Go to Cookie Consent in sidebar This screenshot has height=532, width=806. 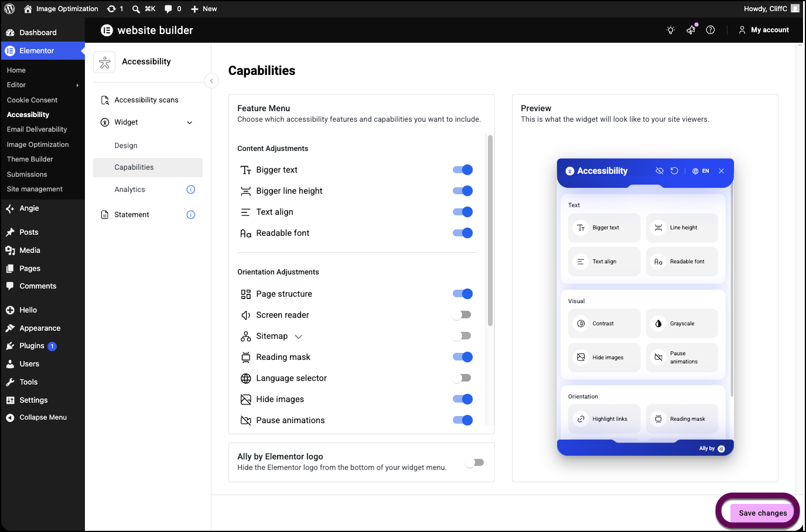(x=32, y=100)
